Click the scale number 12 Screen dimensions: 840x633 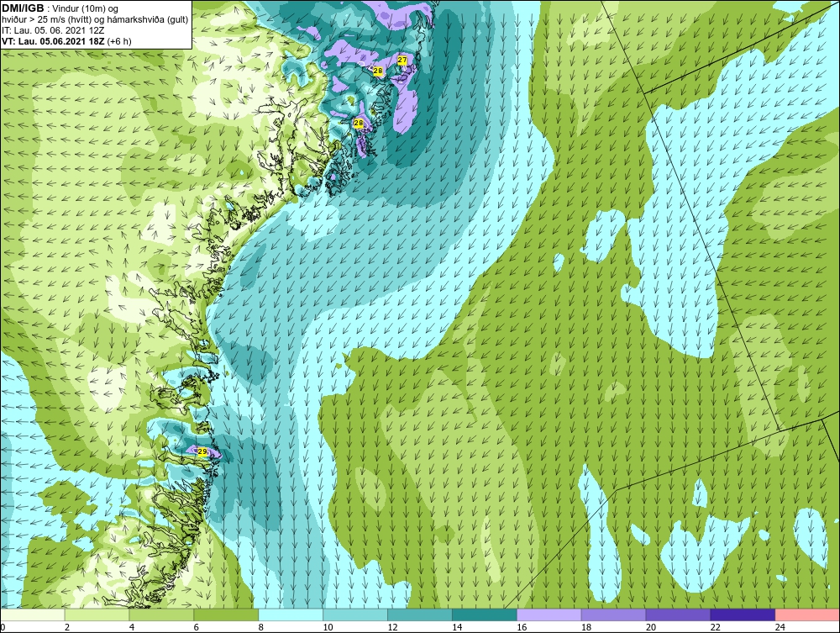[392, 627]
